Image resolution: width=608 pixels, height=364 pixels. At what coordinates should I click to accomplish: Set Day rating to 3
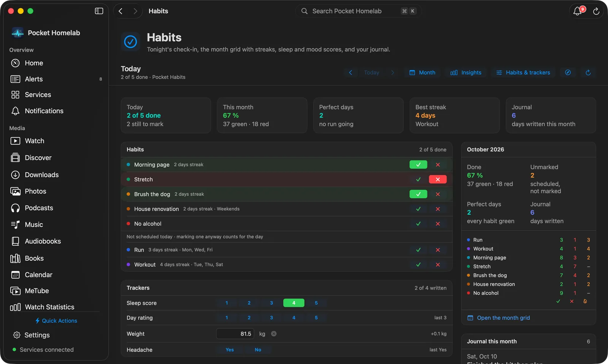[x=271, y=318]
